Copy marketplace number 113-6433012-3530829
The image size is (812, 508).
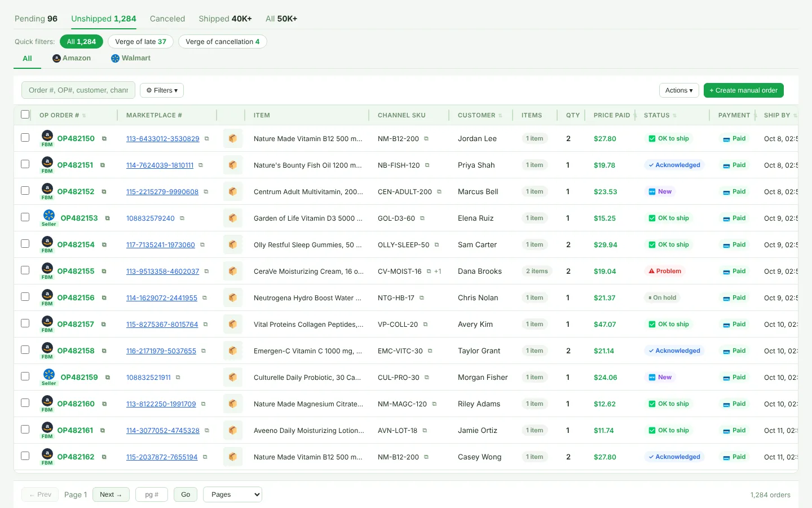(207, 139)
